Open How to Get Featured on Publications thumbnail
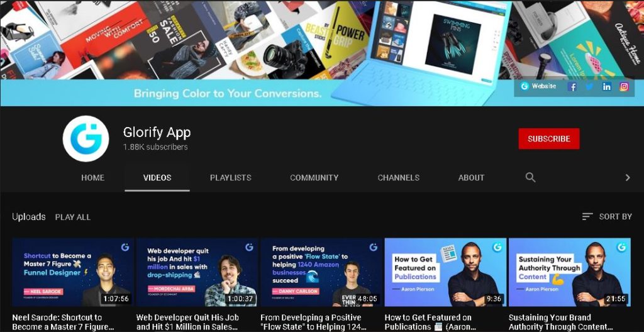The image size is (644, 332). pos(445,272)
